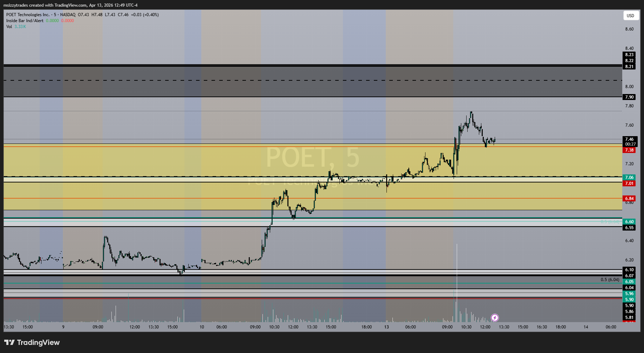Click the C7.46 close price value
The image size is (644, 353).
pyautogui.click(x=123, y=15)
